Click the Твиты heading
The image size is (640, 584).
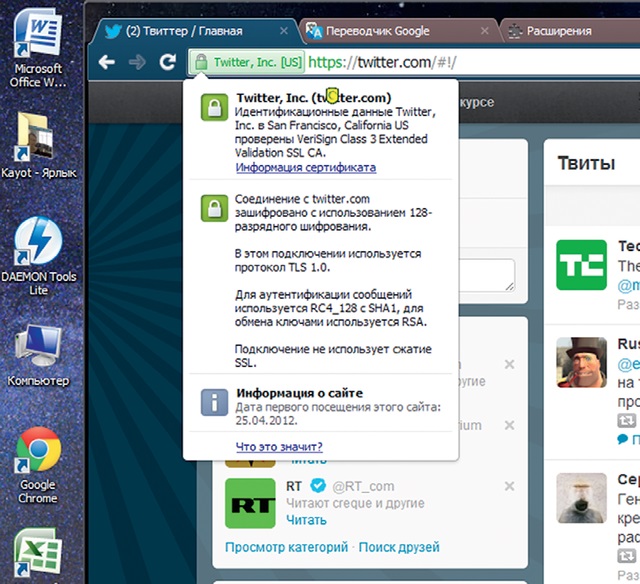click(587, 163)
